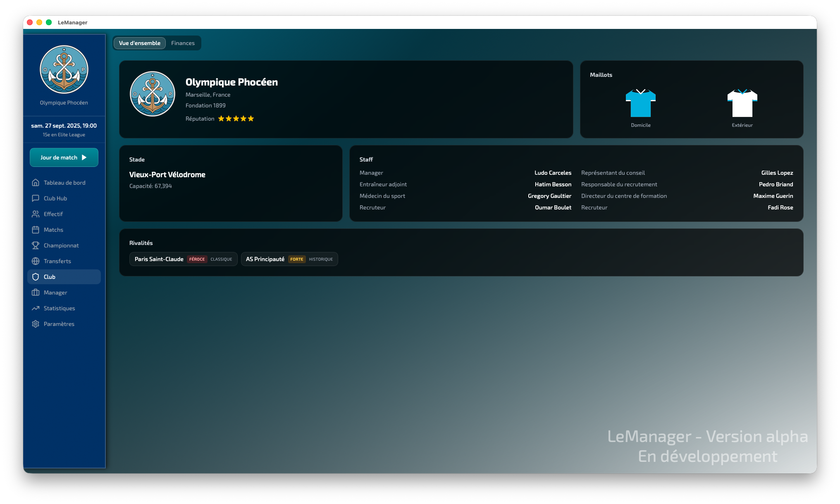Image resolution: width=840 pixels, height=504 pixels.
Task: Click recruitment head Pedro Briand
Action: (x=776, y=184)
